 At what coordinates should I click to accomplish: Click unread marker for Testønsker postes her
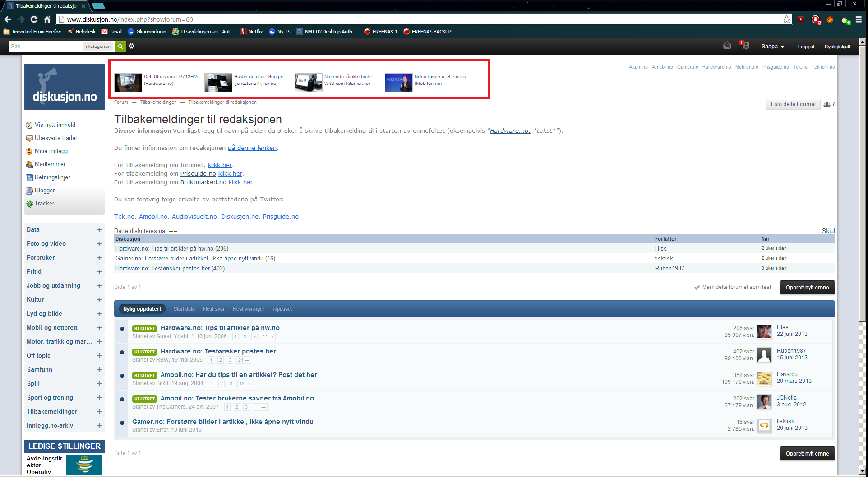(x=122, y=353)
